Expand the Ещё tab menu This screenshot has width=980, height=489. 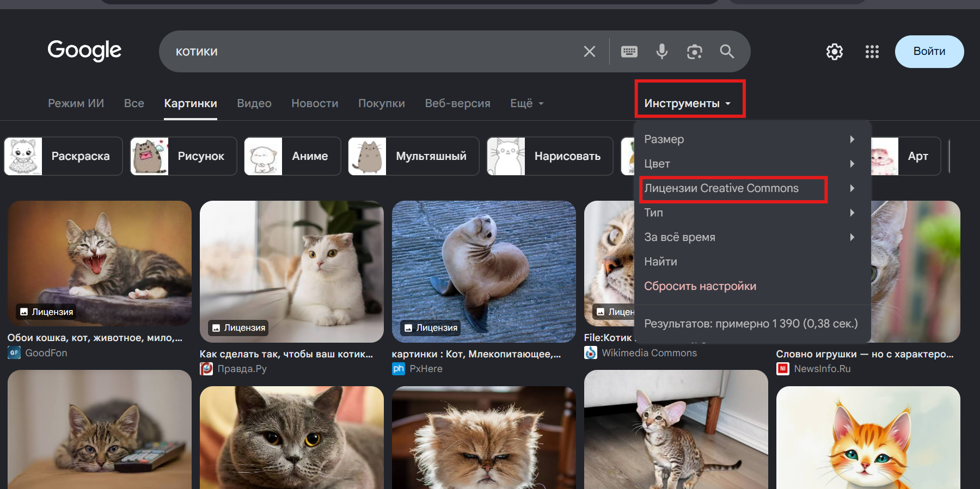(x=527, y=103)
